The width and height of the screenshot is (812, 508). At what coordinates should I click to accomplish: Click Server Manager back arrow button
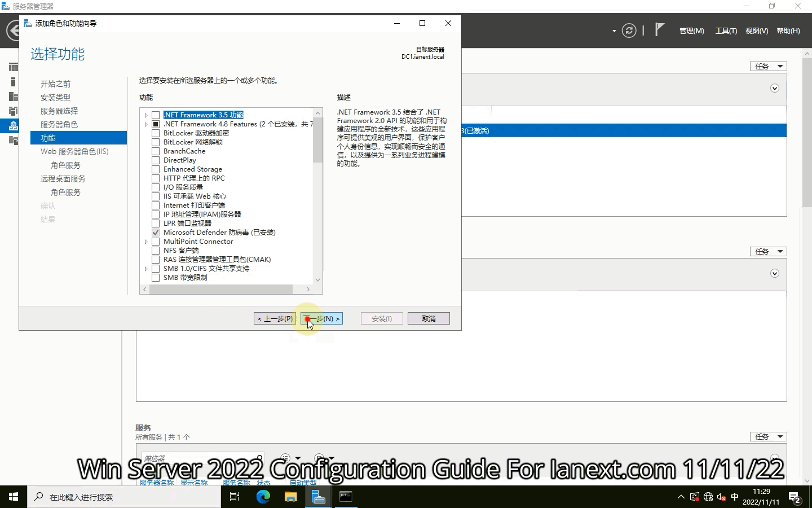12,30
